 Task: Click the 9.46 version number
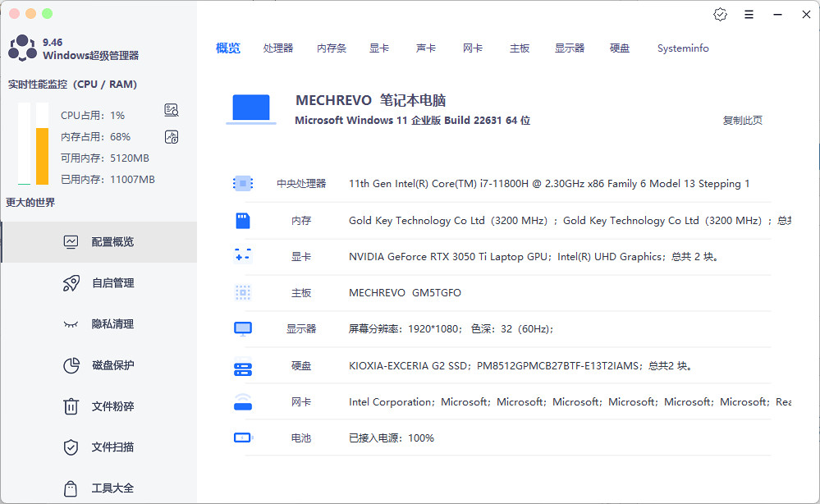click(x=53, y=43)
